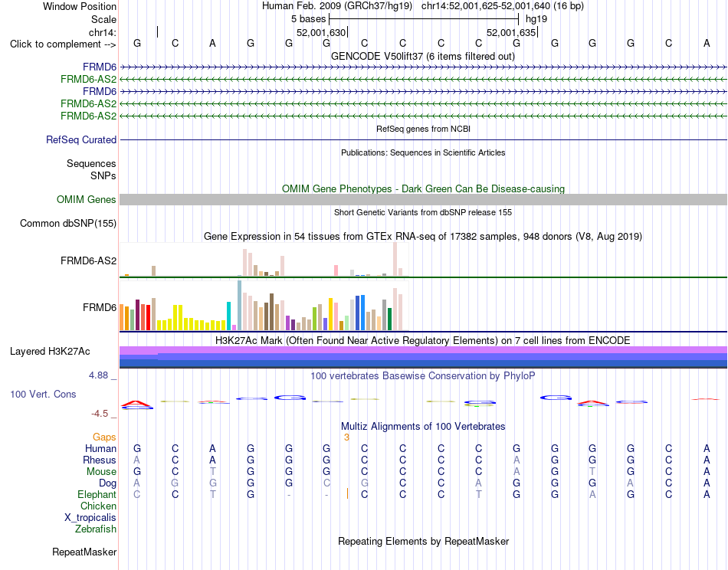Click the OMIM Genes label
Screen dimensions: 728x570
pos(86,200)
